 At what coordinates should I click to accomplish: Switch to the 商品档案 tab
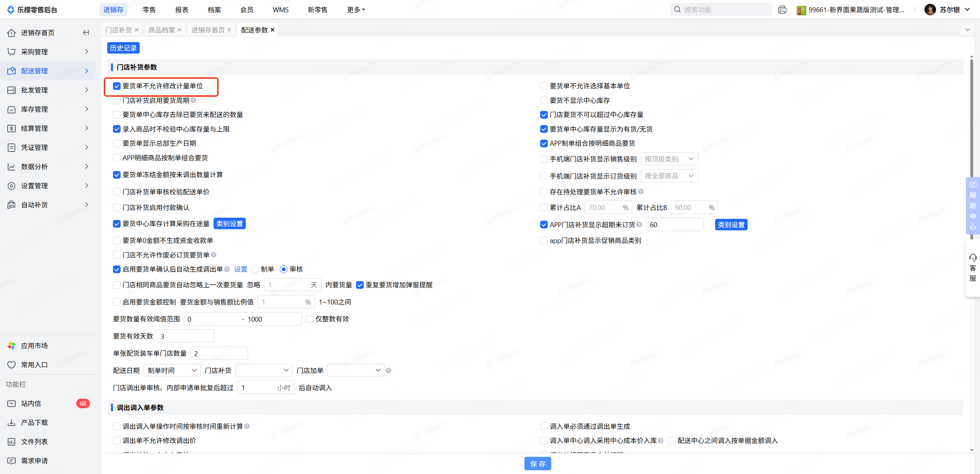pos(162,30)
